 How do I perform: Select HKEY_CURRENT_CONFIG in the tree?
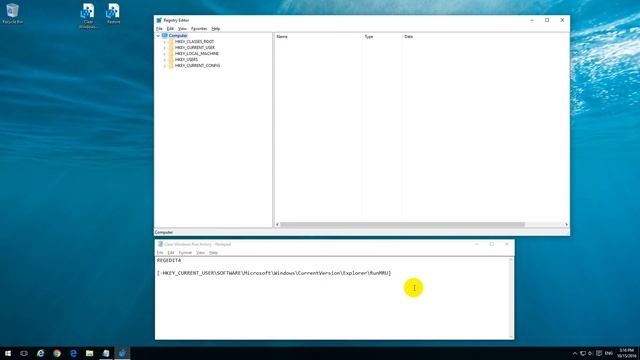coord(197,65)
